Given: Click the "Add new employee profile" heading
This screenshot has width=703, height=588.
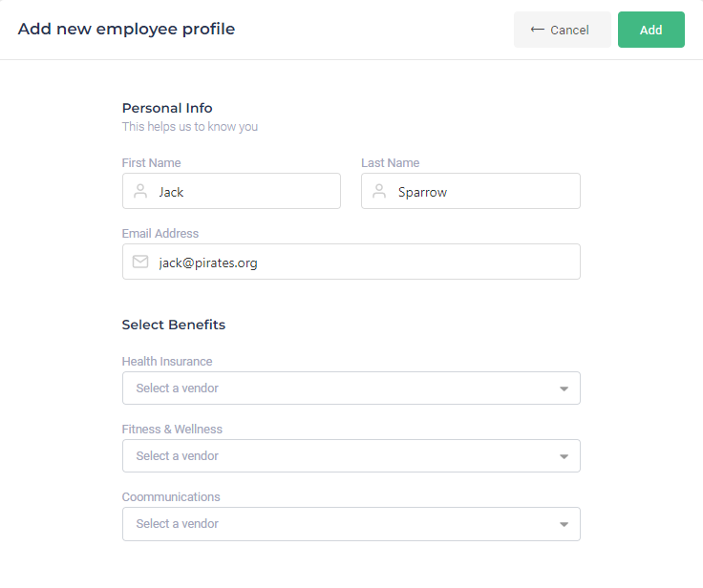Looking at the screenshot, I should pyautogui.click(x=126, y=30).
